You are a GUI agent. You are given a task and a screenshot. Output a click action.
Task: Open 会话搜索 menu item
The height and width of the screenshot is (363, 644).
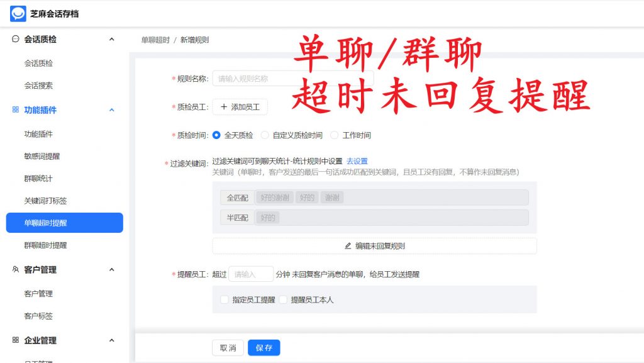point(38,86)
